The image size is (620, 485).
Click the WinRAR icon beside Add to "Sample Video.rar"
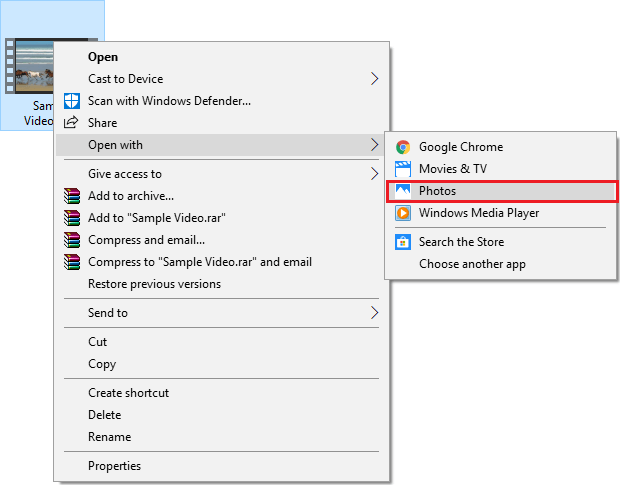tap(72, 218)
